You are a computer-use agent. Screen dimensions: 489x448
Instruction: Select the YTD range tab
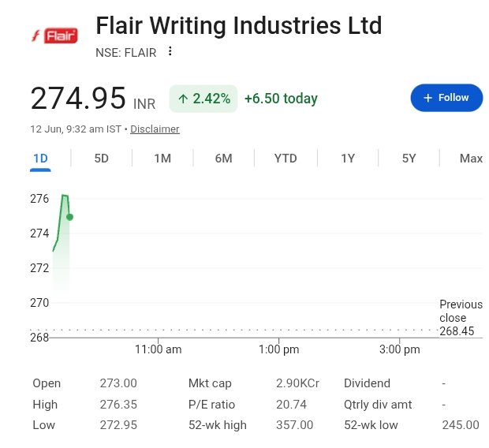286,159
